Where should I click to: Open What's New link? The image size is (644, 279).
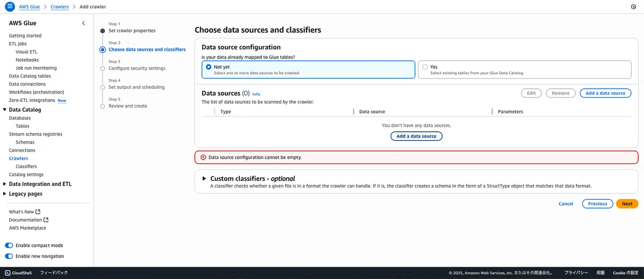pos(21,212)
